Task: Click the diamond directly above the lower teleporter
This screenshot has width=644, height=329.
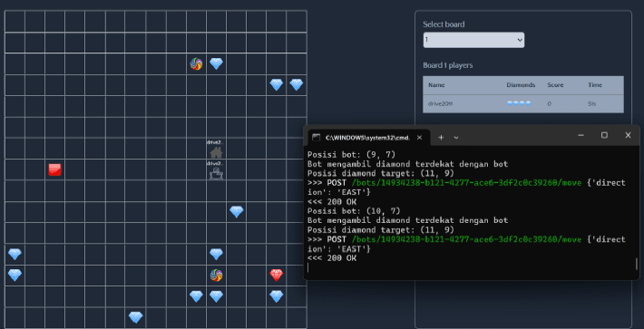Action: coord(217,254)
